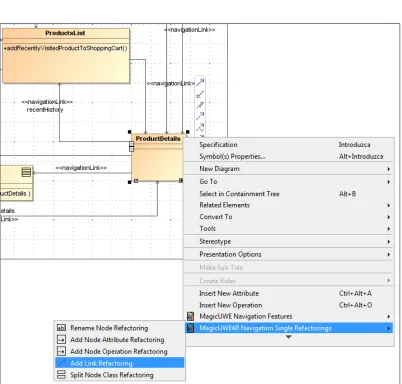
Task: Click the down arrow to show more menu items
Action: click(289, 337)
